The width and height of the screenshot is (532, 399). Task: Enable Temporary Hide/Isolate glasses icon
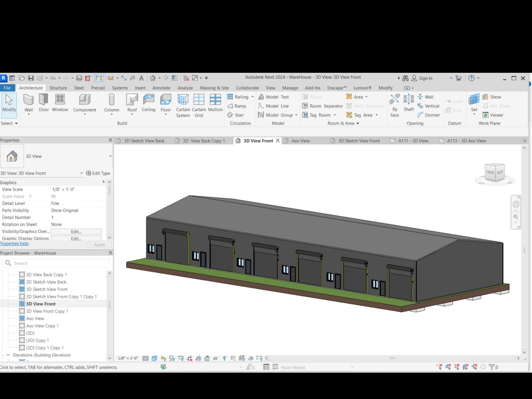pyautogui.click(x=215, y=357)
